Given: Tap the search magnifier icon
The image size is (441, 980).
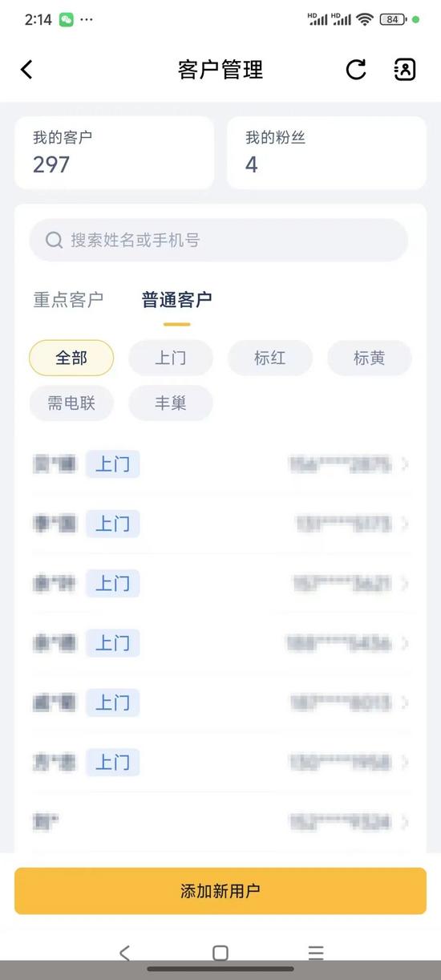Looking at the screenshot, I should coord(54,240).
